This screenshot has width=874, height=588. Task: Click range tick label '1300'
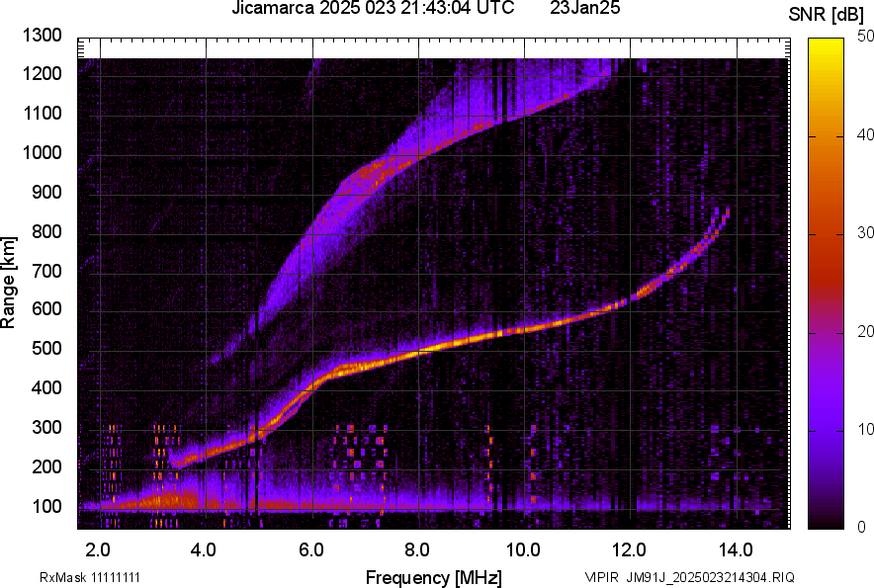coord(43,36)
